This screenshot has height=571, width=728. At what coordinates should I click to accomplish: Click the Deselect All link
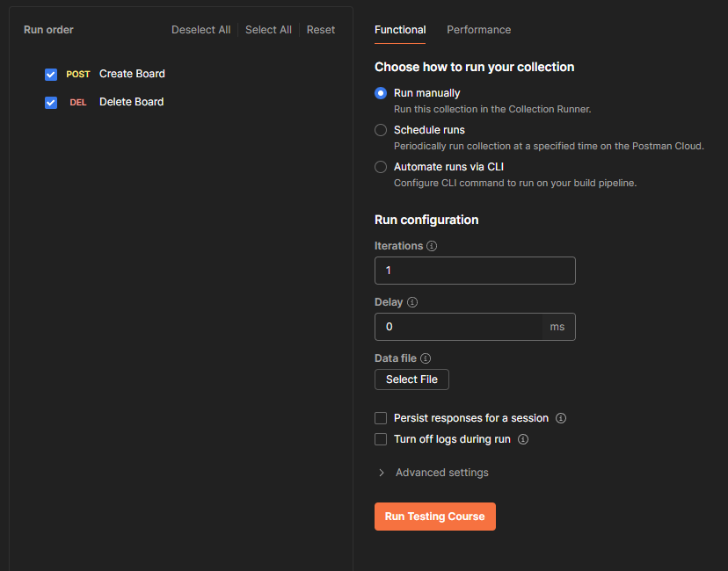point(200,30)
